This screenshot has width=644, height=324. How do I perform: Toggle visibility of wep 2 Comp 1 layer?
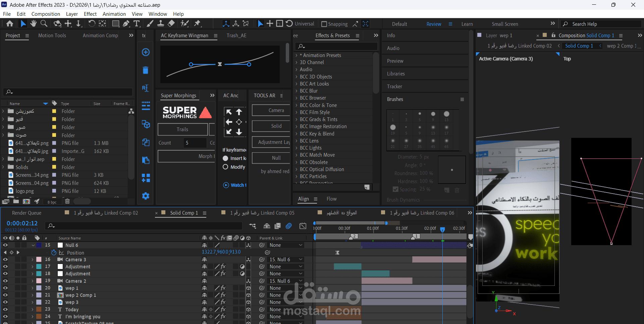(x=5, y=295)
